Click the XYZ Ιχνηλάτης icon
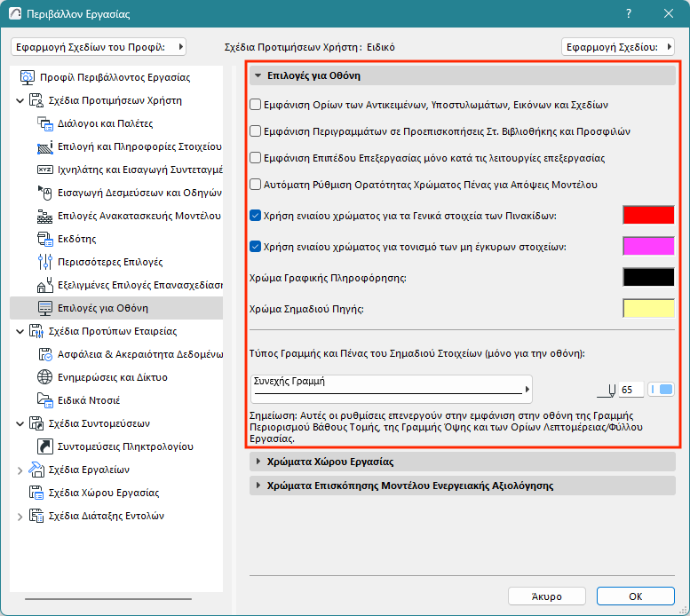 click(45, 170)
